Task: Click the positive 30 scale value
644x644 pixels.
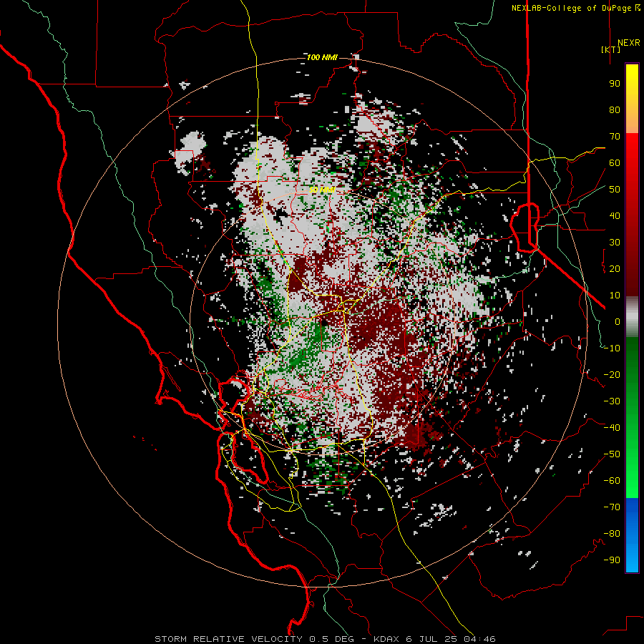Action: click(x=615, y=243)
